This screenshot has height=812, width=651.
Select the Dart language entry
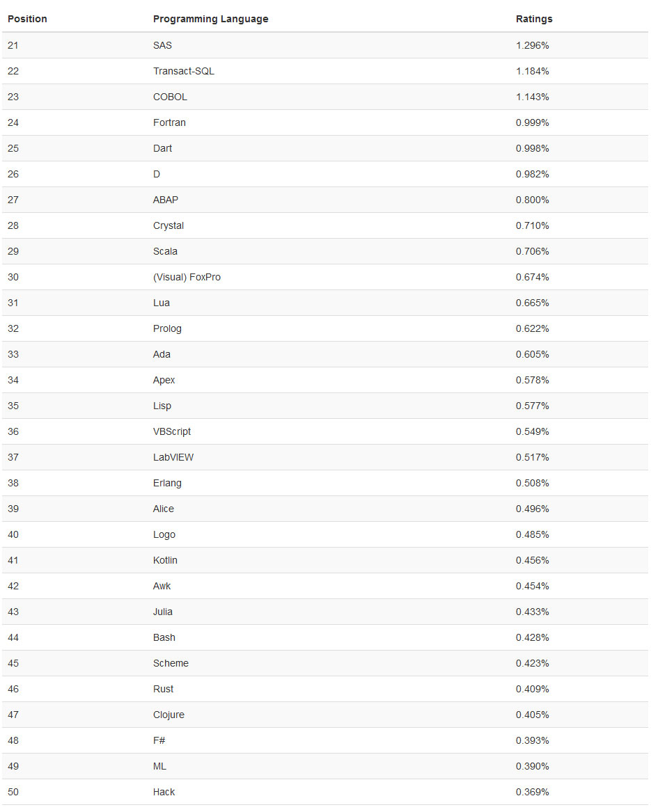(162, 148)
